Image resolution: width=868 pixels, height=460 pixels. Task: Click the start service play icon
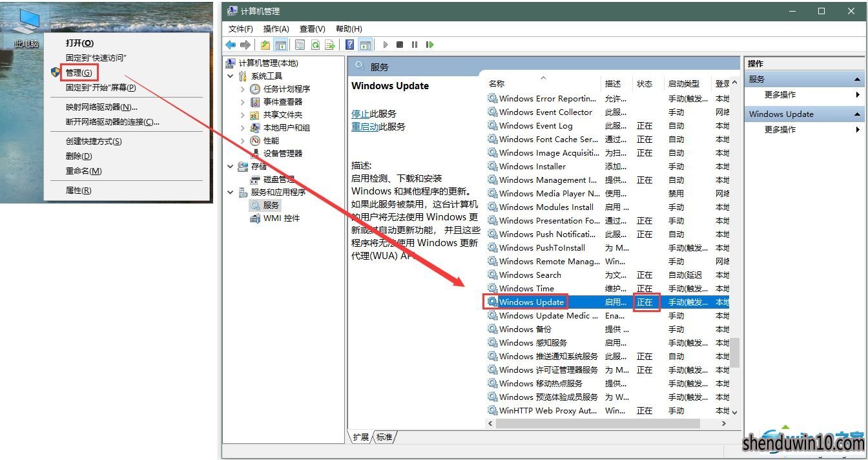click(x=386, y=45)
